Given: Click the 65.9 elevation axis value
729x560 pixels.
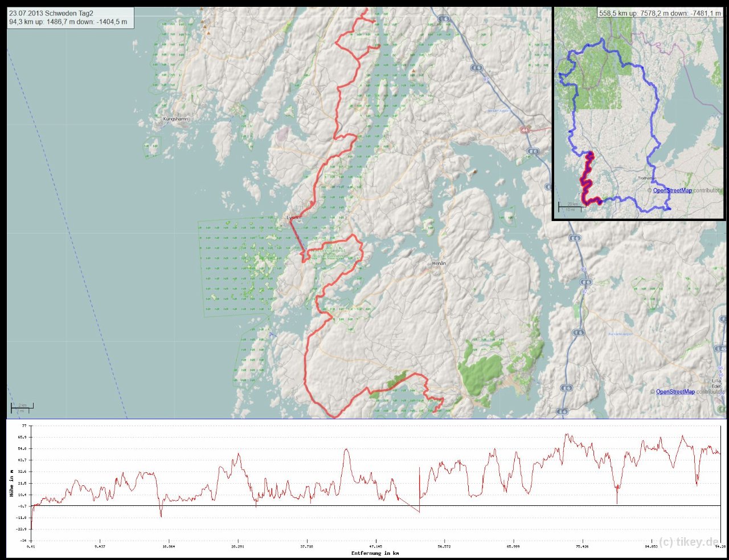Looking at the screenshot, I should [23, 437].
